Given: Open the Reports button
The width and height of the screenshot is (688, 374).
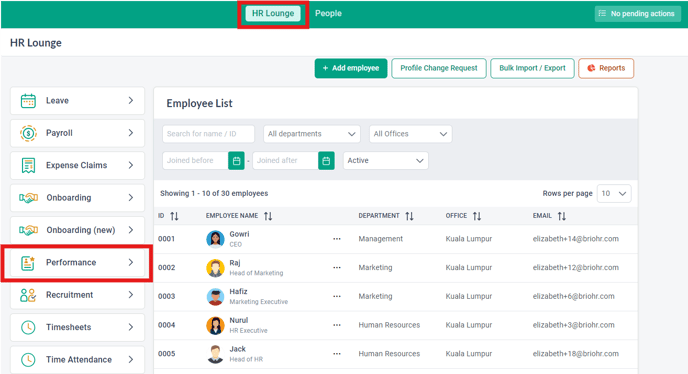Looking at the screenshot, I should point(606,68).
